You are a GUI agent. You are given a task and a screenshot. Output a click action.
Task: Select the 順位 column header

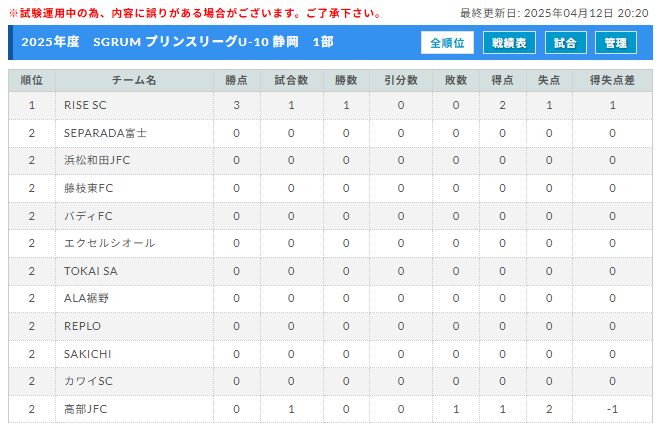click(32, 81)
